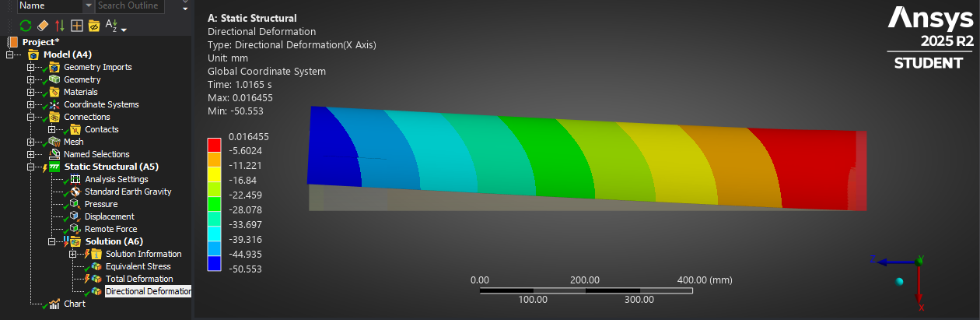Click the yellow legend color band
Viewport: 980px width, 320px height.
(x=213, y=174)
